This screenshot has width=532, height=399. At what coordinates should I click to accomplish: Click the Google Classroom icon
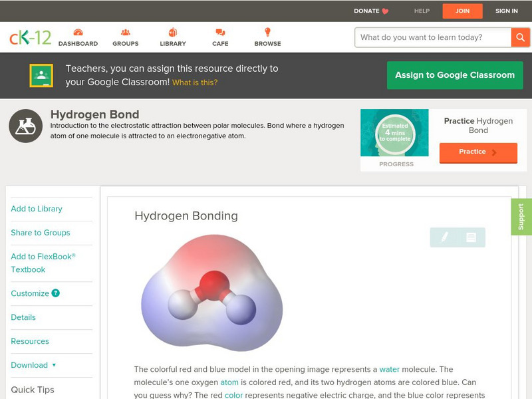(x=41, y=75)
